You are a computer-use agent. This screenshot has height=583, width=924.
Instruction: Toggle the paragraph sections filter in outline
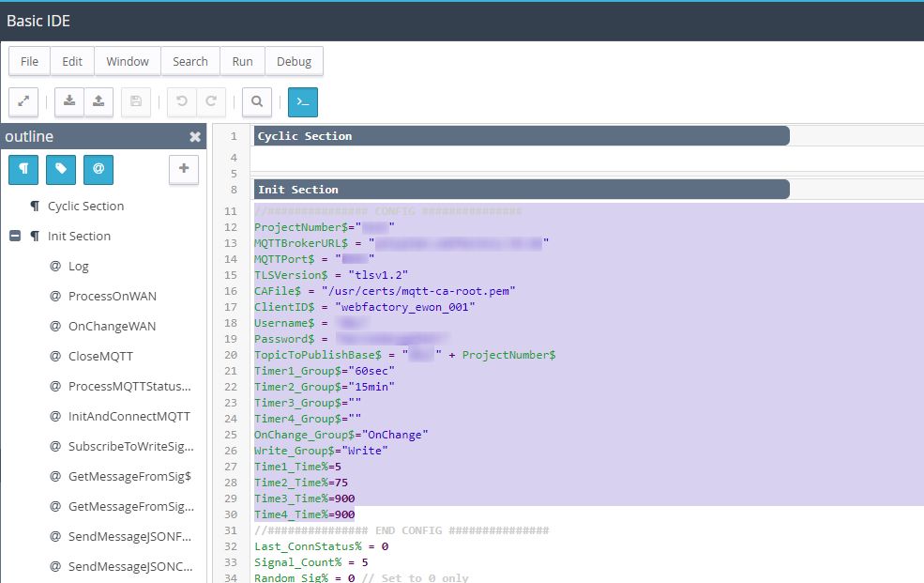pyautogui.click(x=23, y=169)
